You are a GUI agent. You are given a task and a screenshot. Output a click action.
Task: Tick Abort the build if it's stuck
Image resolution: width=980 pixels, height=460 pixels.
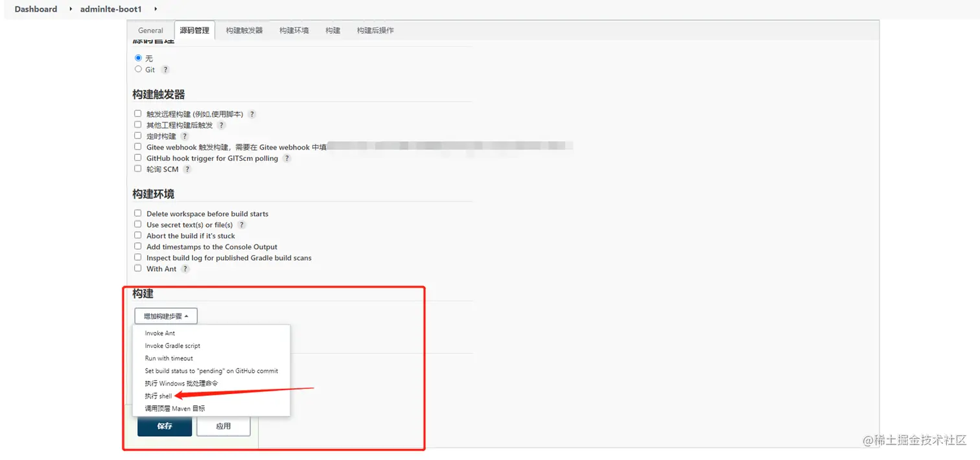coord(138,235)
